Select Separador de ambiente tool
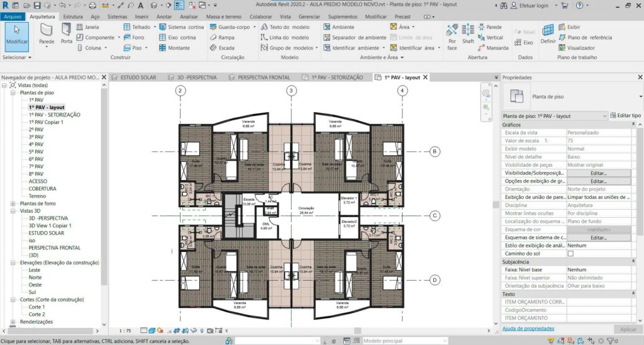This screenshot has height=345, width=644. coord(355,37)
